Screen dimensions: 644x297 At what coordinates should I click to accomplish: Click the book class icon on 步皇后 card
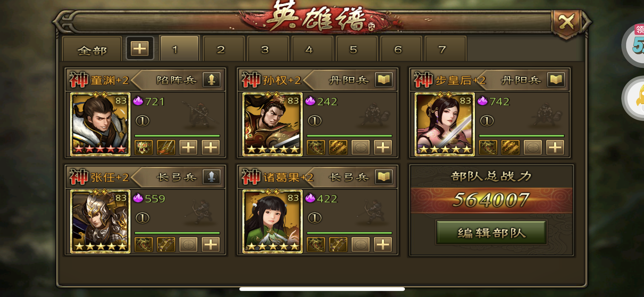pyautogui.click(x=556, y=80)
